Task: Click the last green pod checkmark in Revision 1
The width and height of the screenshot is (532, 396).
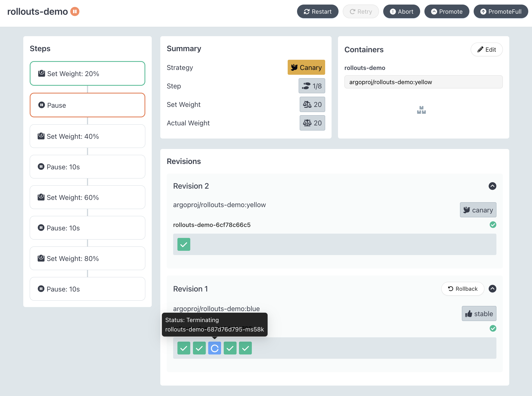Action: pyautogui.click(x=245, y=348)
